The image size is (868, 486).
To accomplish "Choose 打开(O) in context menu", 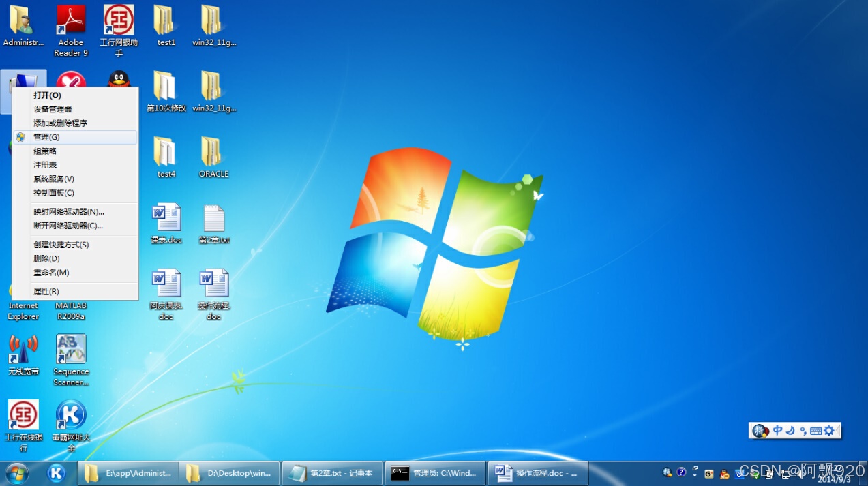I will click(x=76, y=95).
